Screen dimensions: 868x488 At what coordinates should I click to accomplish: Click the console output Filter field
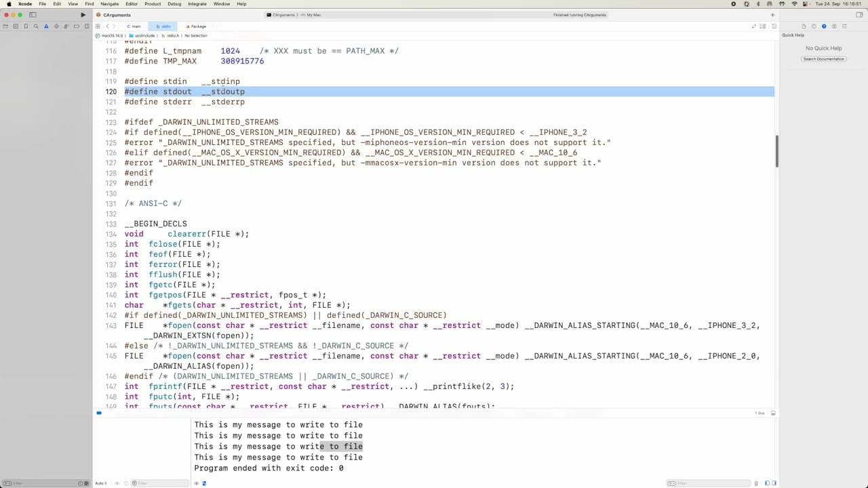click(709, 483)
